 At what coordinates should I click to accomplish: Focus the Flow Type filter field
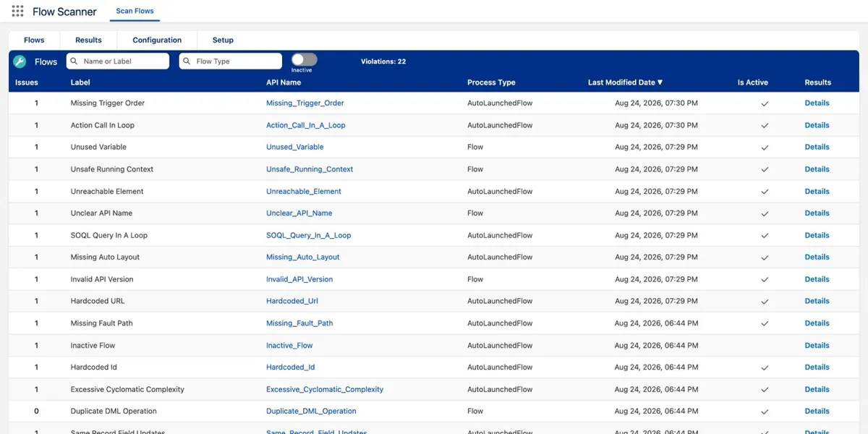231,61
